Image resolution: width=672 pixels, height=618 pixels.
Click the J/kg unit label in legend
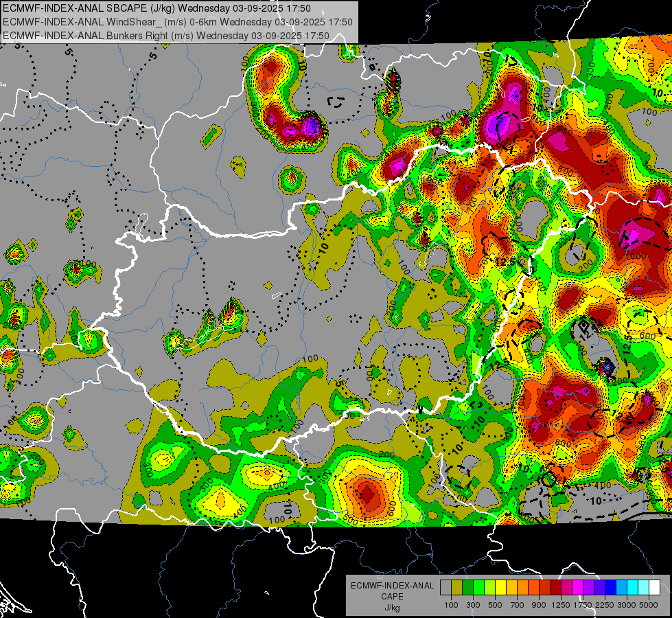point(392,608)
